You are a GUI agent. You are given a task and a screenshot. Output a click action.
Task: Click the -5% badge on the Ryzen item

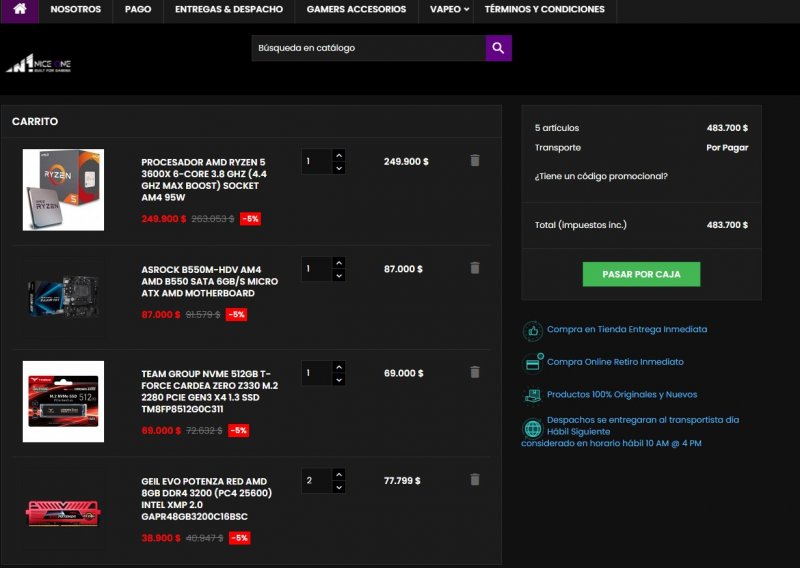click(x=251, y=219)
